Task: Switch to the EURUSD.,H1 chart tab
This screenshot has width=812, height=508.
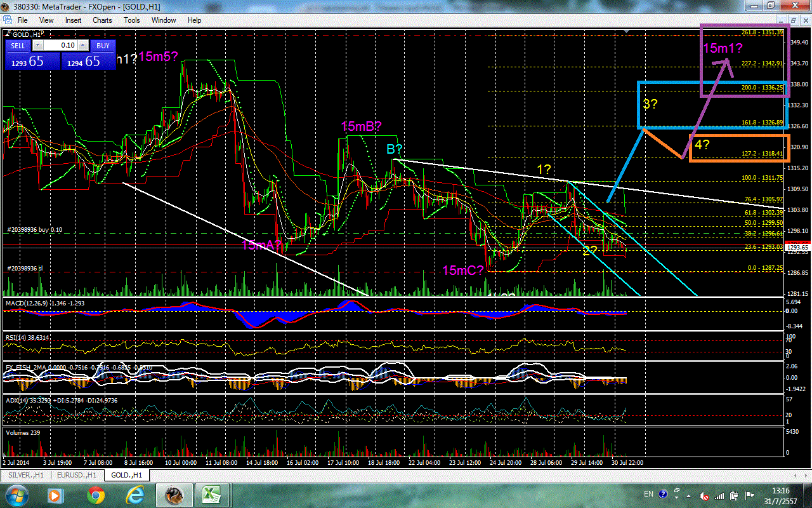Action: pyautogui.click(x=77, y=475)
